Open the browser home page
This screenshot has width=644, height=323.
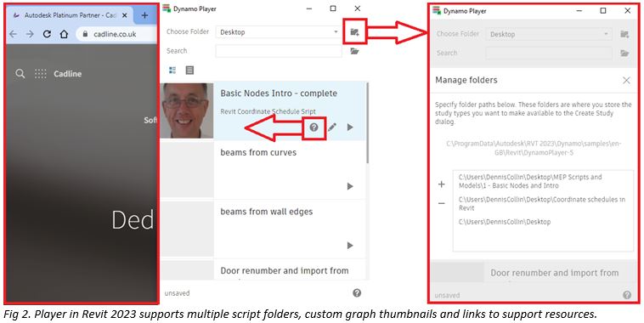click(64, 34)
